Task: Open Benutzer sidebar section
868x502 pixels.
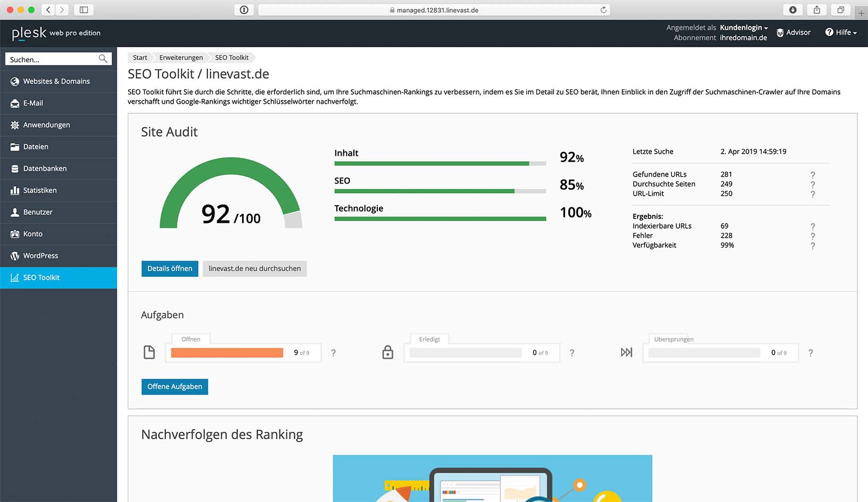Action: tap(59, 212)
